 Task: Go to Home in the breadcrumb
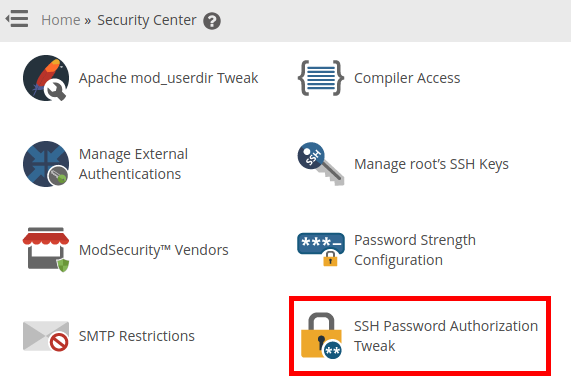pyautogui.click(x=60, y=20)
